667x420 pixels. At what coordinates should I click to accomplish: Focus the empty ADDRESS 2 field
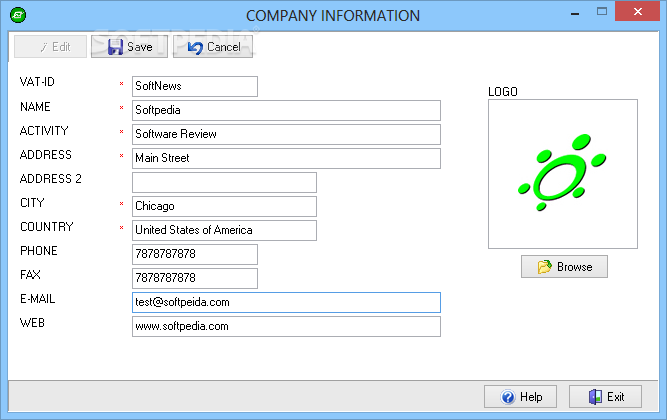(x=224, y=183)
